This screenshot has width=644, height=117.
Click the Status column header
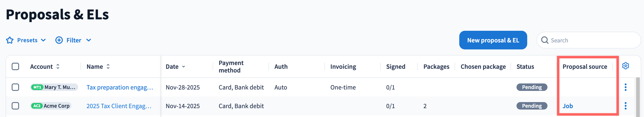point(525,67)
